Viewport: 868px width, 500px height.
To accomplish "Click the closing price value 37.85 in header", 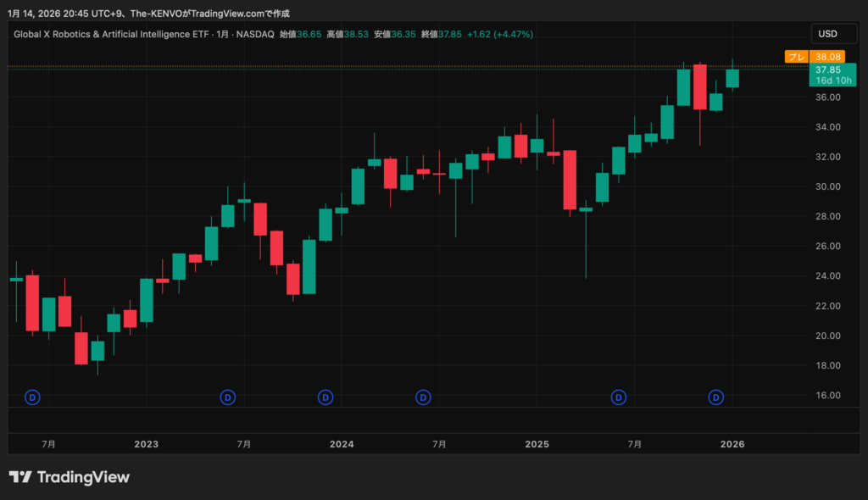I will click(x=450, y=34).
